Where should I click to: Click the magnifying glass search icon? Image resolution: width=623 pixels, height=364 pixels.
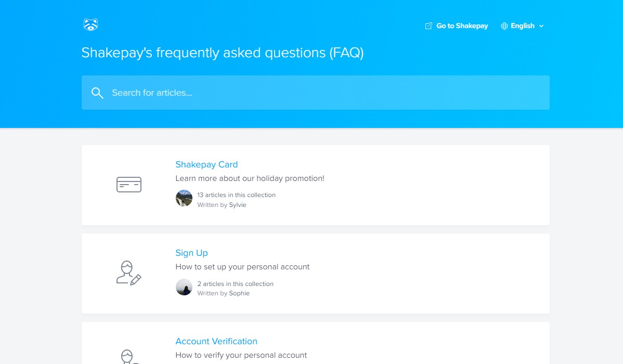tap(97, 93)
